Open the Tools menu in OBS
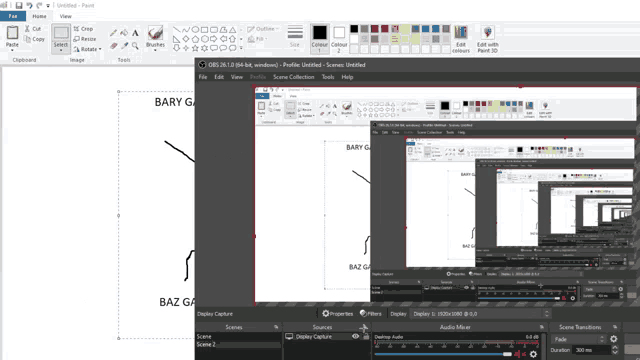The width and height of the screenshot is (640, 360). coord(328,77)
